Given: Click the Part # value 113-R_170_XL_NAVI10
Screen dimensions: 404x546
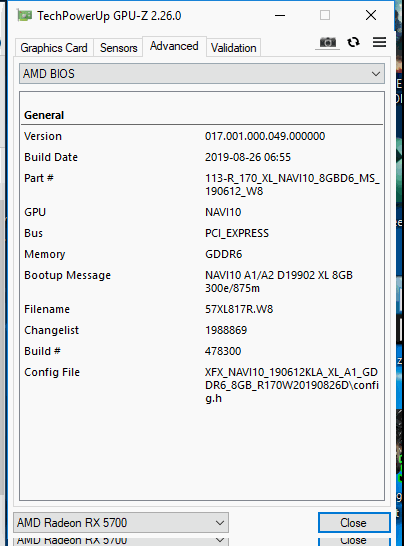Looking at the screenshot, I should point(292,185).
